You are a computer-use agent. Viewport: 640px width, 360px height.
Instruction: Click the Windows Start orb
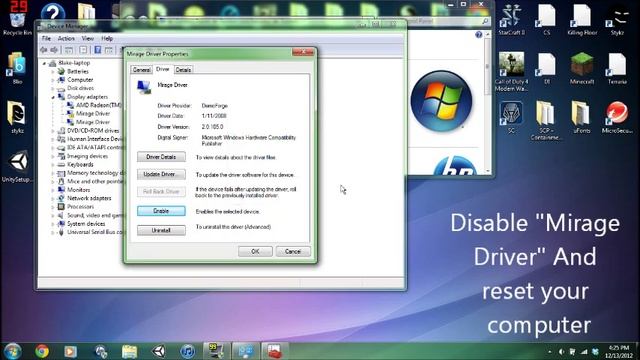tap(12, 351)
